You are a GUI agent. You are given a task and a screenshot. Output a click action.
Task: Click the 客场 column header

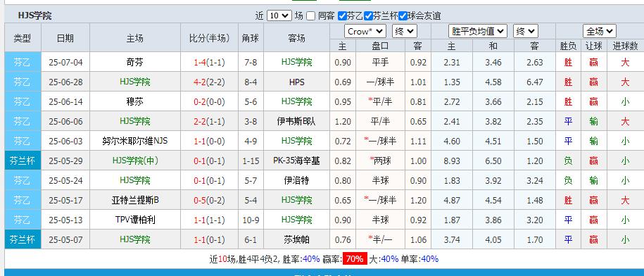point(296,38)
